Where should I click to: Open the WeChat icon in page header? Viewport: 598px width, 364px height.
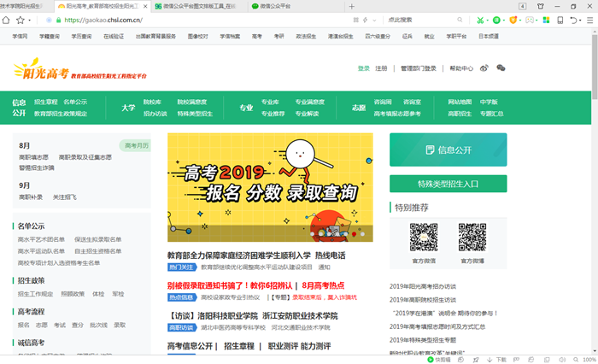click(x=501, y=68)
